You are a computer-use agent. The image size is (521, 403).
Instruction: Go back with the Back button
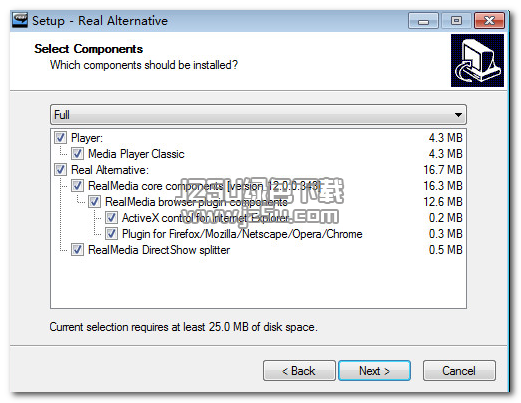point(299,370)
